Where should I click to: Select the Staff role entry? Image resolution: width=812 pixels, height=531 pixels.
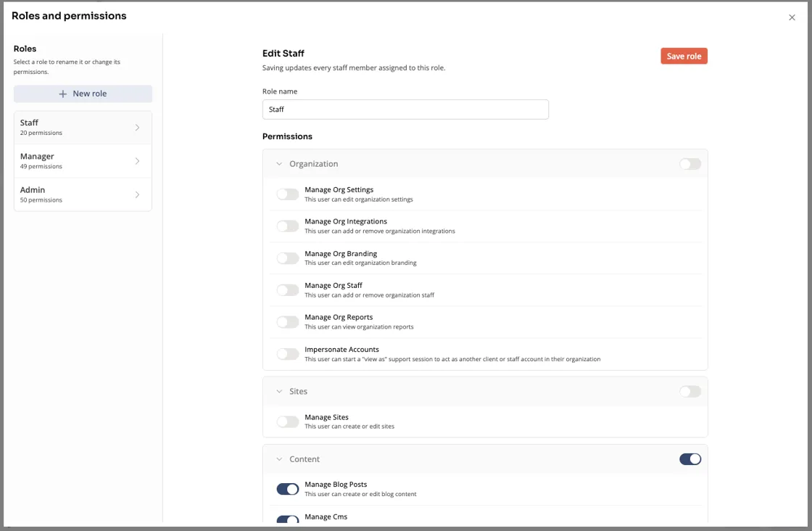(83, 128)
